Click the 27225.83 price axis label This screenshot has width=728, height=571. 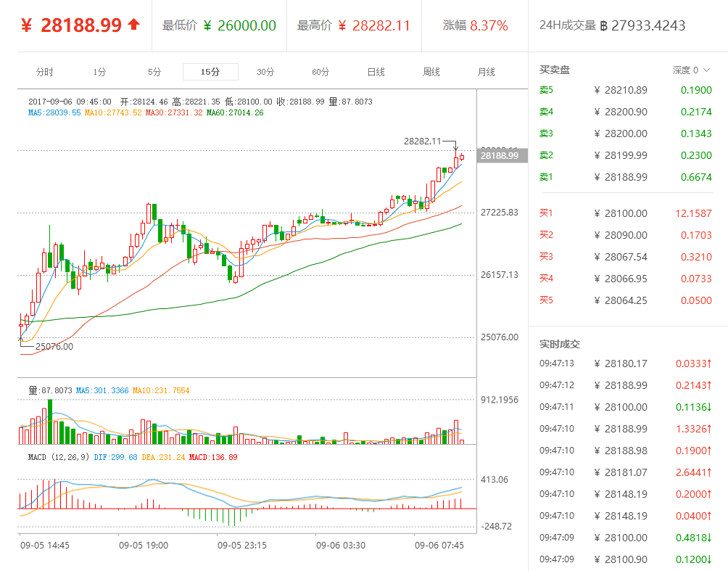(499, 213)
